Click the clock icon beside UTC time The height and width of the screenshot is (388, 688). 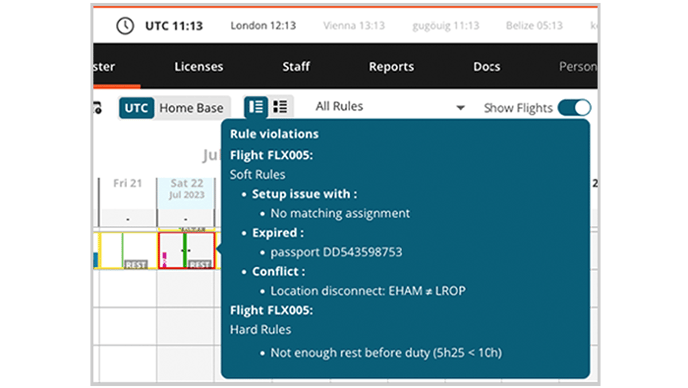[x=125, y=26]
